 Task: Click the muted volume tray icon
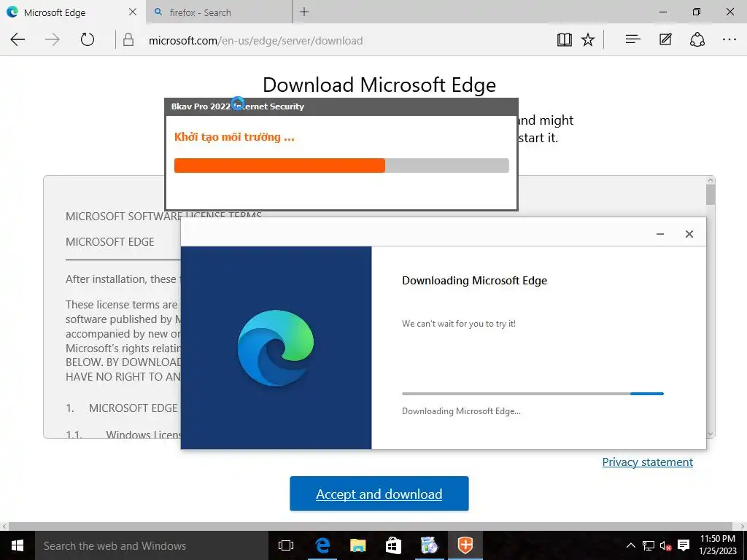click(x=665, y=545)
